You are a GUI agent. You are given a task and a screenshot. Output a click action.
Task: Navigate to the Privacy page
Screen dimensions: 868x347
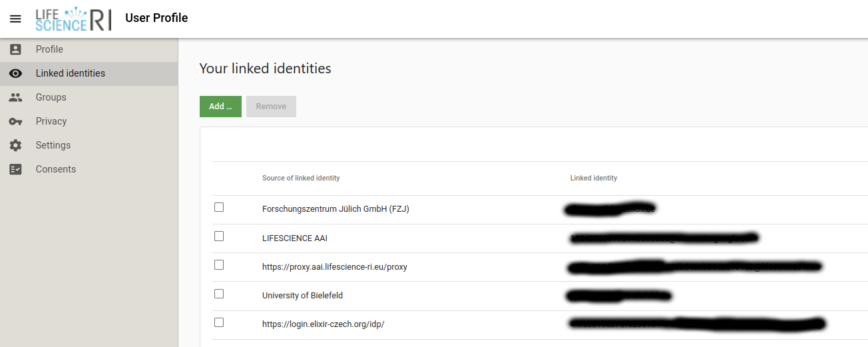click(51, 121)
